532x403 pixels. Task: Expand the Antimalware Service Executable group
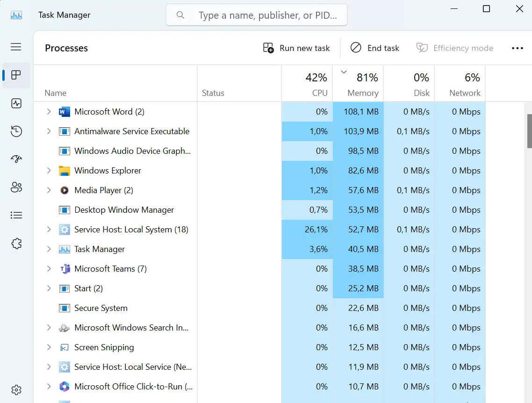pyautogui.click(x=49, y=131)
